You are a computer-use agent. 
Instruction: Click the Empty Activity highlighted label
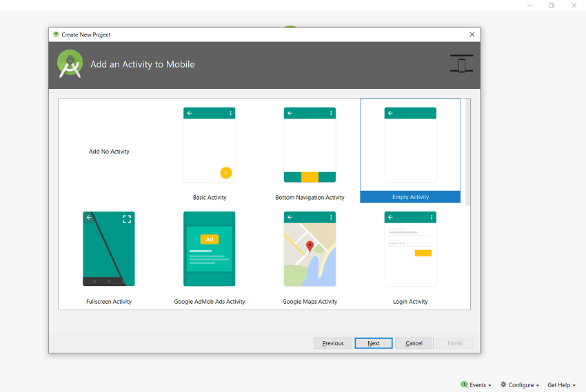pyautogui.click(x=410, y=197)
